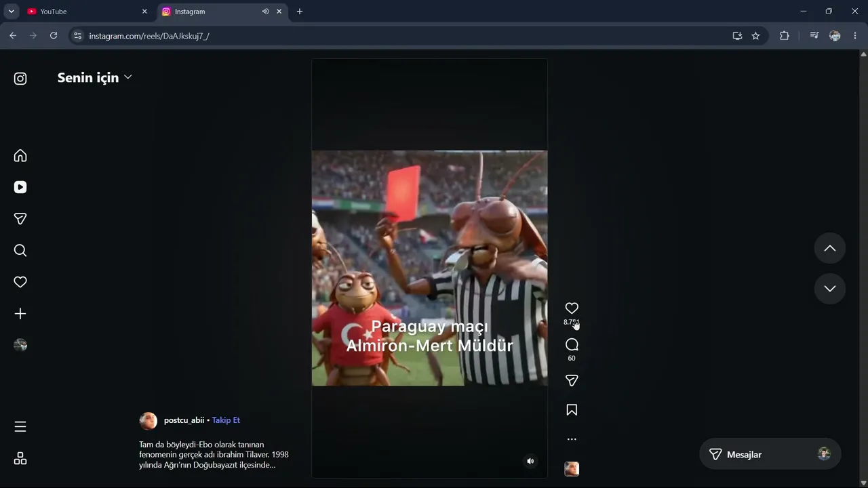Screen dimensions: 868x488
Task: Click the reel video to pause
Action: click(x=429, y=268)
